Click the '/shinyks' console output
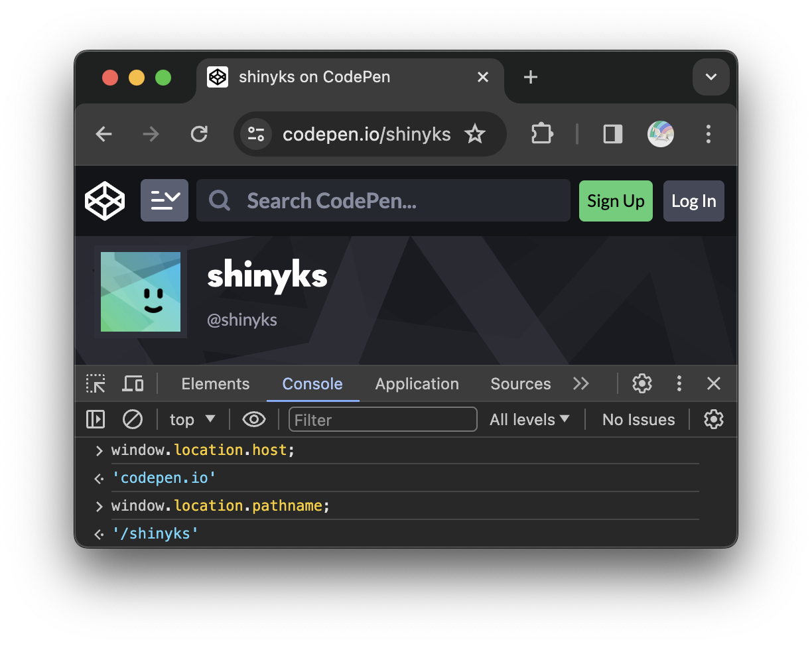The height and width of the screenshot is (646, 812). tap(155, 534)
